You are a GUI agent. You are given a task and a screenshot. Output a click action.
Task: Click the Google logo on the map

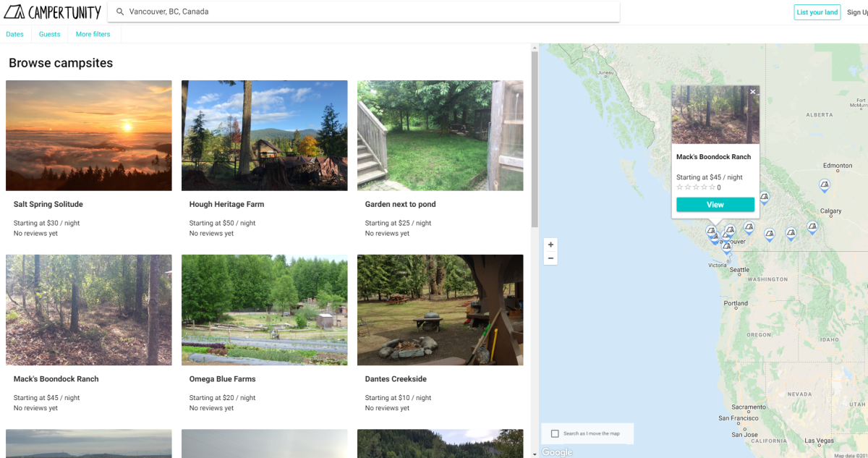(556, 451)
